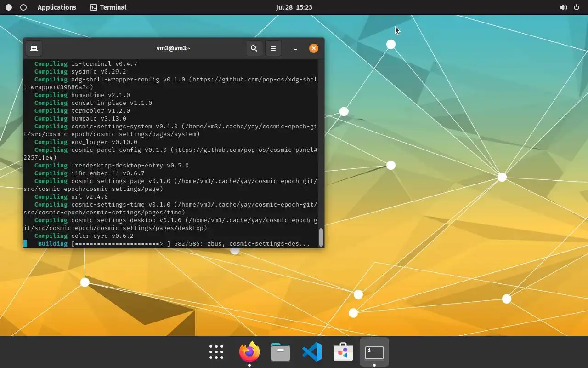Screen dimensions: 588x368
Task: Click the vm3@vm3:~ window title
Action: (x=173, y=48)
